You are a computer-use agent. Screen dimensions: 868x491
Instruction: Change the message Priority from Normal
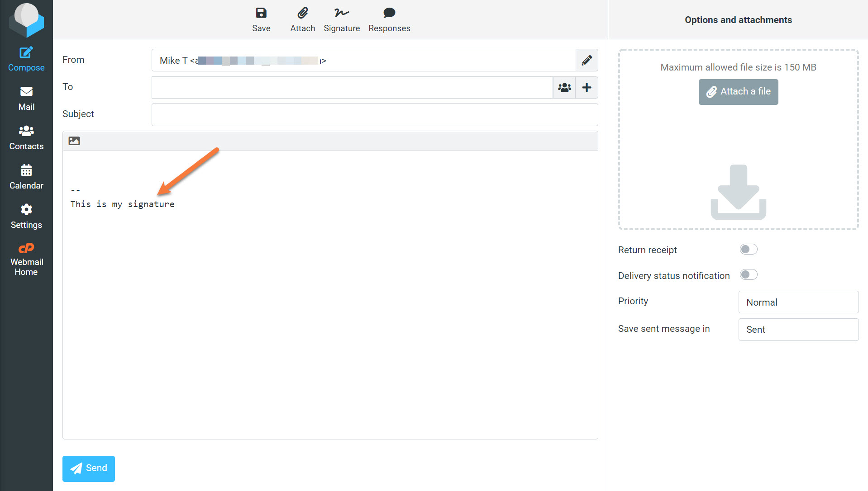click(x=798, y=302)
